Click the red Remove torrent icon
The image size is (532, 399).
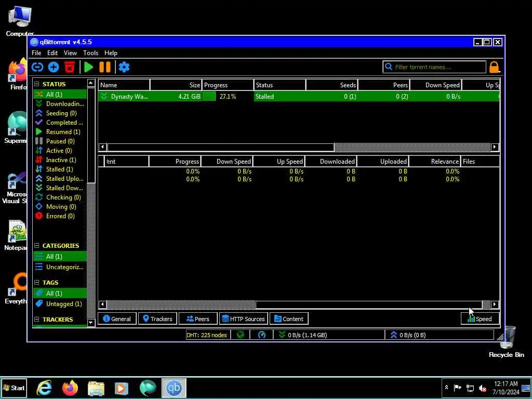tap(70, 67)
